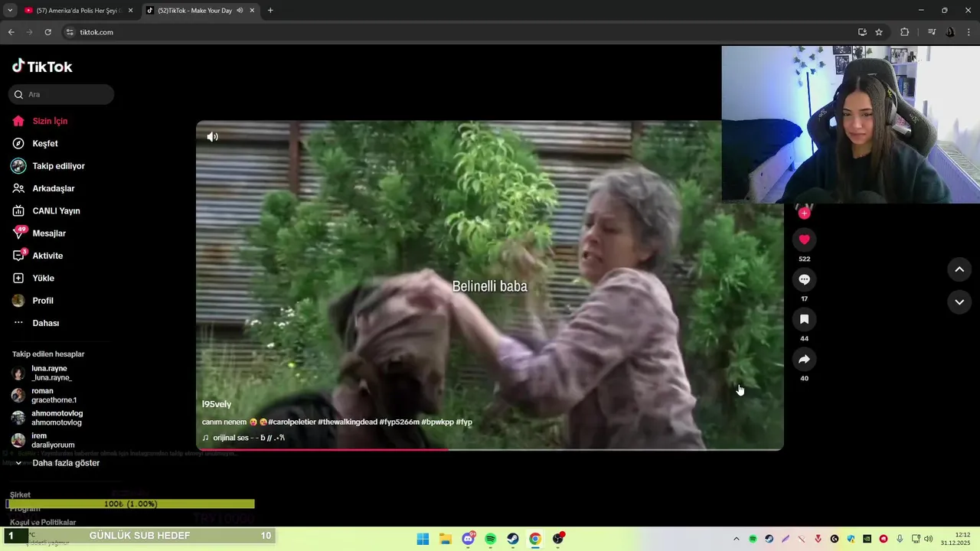The image size is (980, 551).
Task: Go back in browser history
Action: pos(11,32)
